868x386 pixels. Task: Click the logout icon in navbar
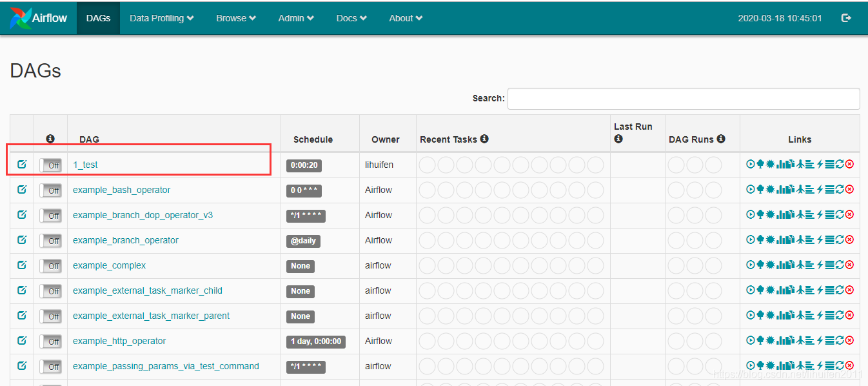[x=847, y=18]
